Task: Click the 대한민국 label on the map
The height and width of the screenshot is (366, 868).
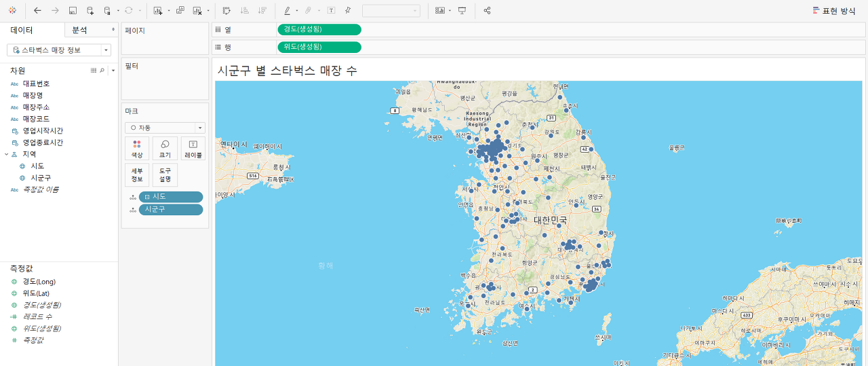Action: 550,220
